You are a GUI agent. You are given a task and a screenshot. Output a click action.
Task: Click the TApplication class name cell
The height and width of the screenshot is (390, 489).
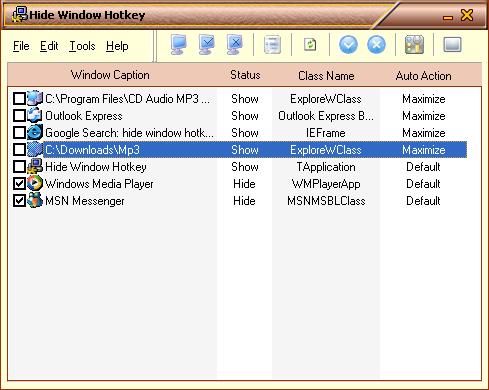tap(326, 167)
